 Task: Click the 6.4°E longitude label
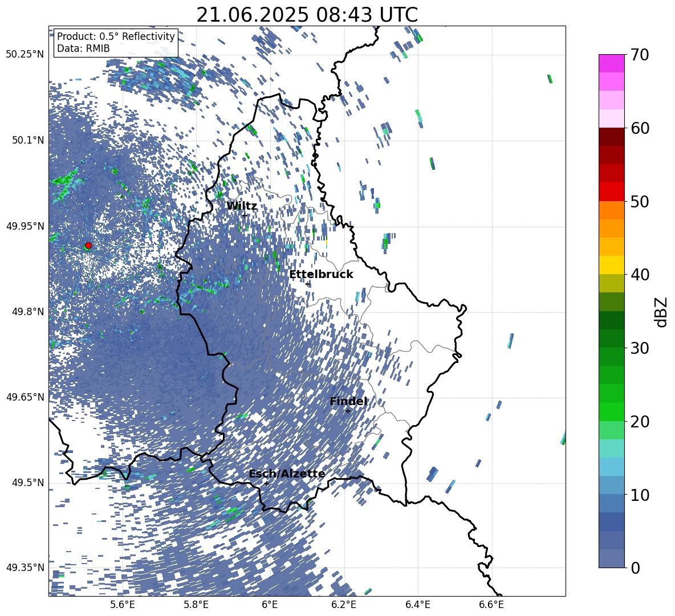[417, 605]
